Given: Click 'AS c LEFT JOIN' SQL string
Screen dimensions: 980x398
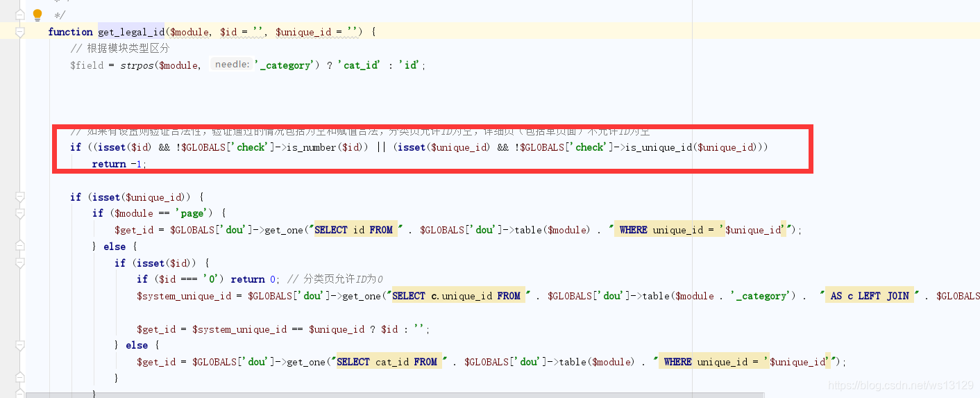Looking at the screenshot, I should (869, 296).
